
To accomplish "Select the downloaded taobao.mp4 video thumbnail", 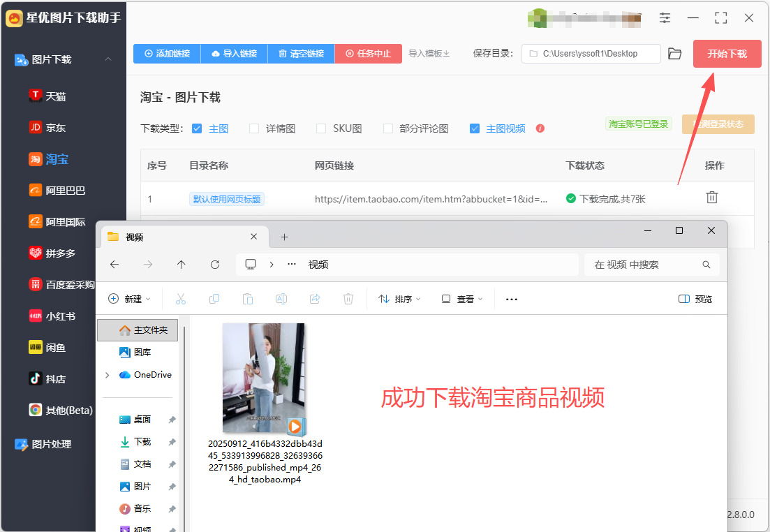I will pos(264,378).
